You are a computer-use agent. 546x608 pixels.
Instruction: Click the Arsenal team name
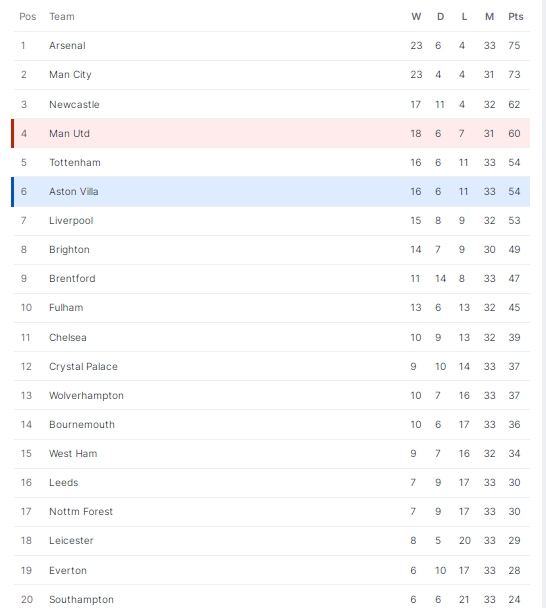67,45
